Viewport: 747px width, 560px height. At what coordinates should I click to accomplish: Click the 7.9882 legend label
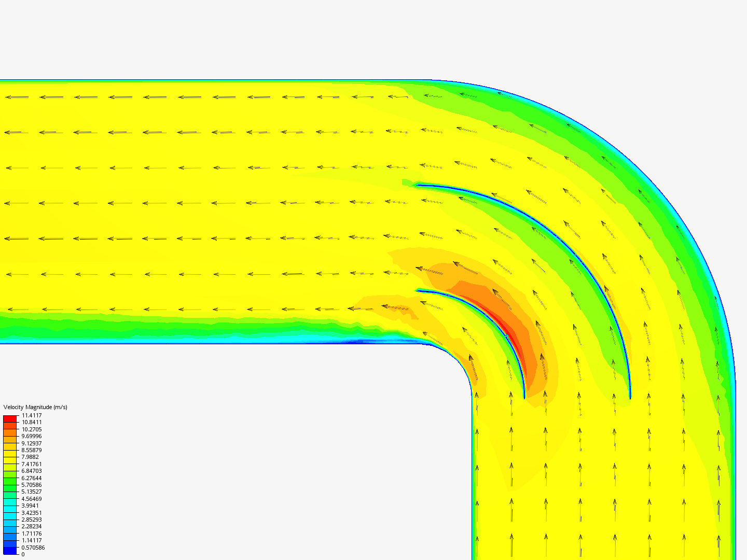pos(30,457)
